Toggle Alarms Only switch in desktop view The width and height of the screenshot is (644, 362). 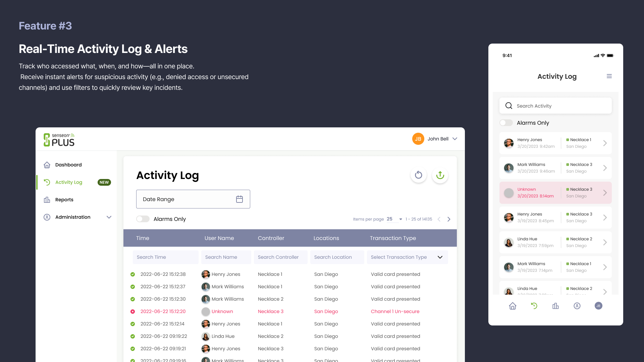143,219
